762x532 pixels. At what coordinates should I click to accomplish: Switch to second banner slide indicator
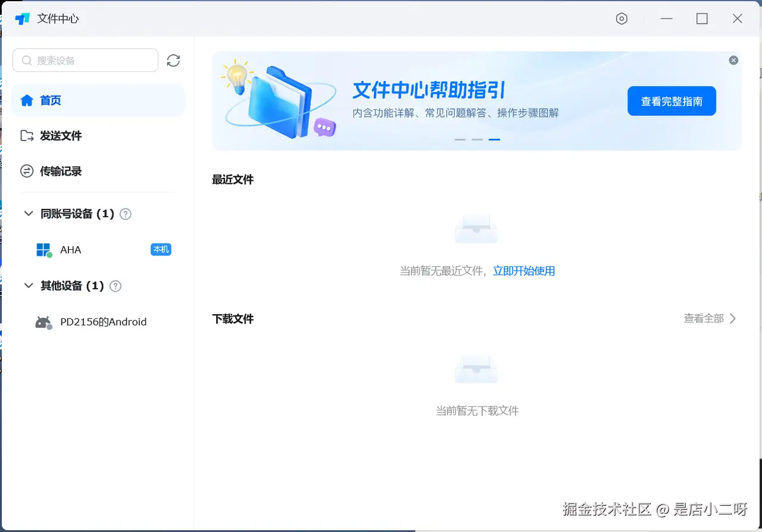pos(477,139)
